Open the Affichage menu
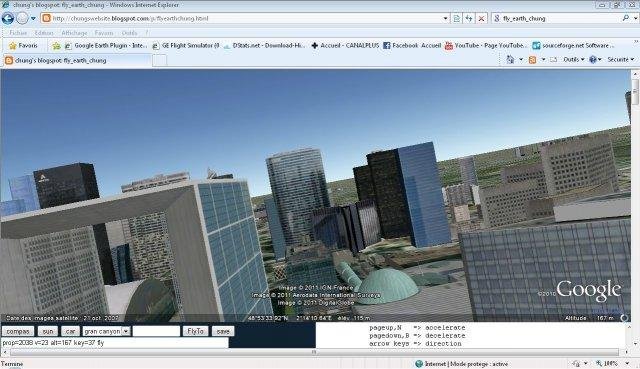 (74, 33)
